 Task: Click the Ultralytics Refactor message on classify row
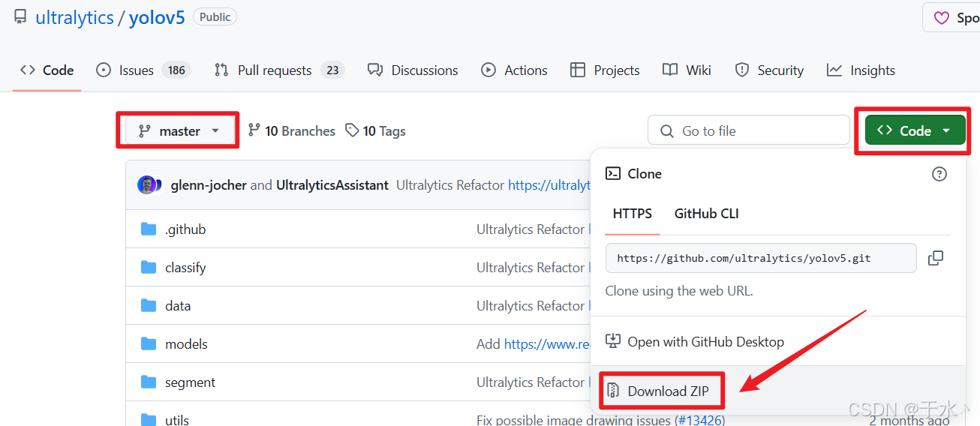tap(531, 268)
